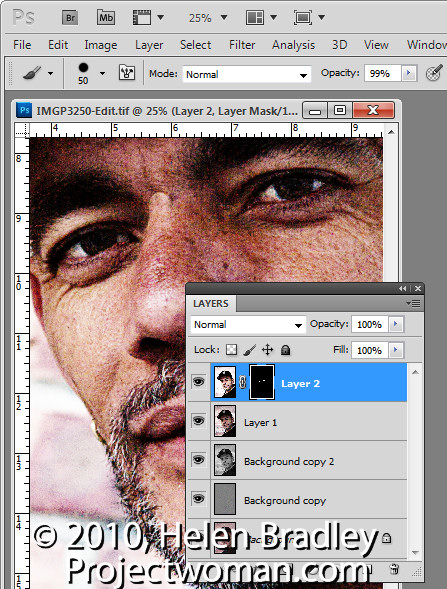
Task: Open the View Extras dropdown arrow
Action: (160, 17)
